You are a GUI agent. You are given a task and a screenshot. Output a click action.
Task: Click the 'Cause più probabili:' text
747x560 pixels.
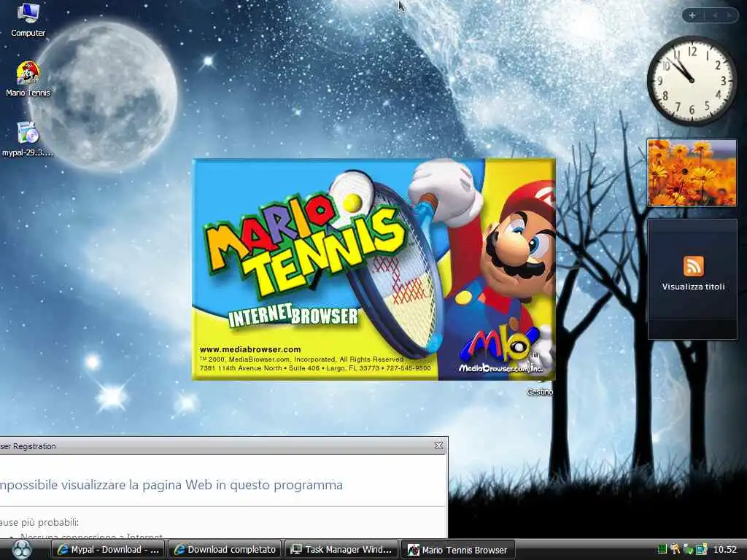pyautogui.click(x=39, y=522)
